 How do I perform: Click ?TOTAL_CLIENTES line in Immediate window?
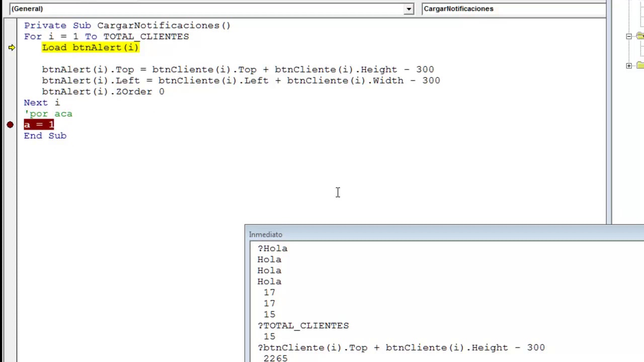[303, 326]
